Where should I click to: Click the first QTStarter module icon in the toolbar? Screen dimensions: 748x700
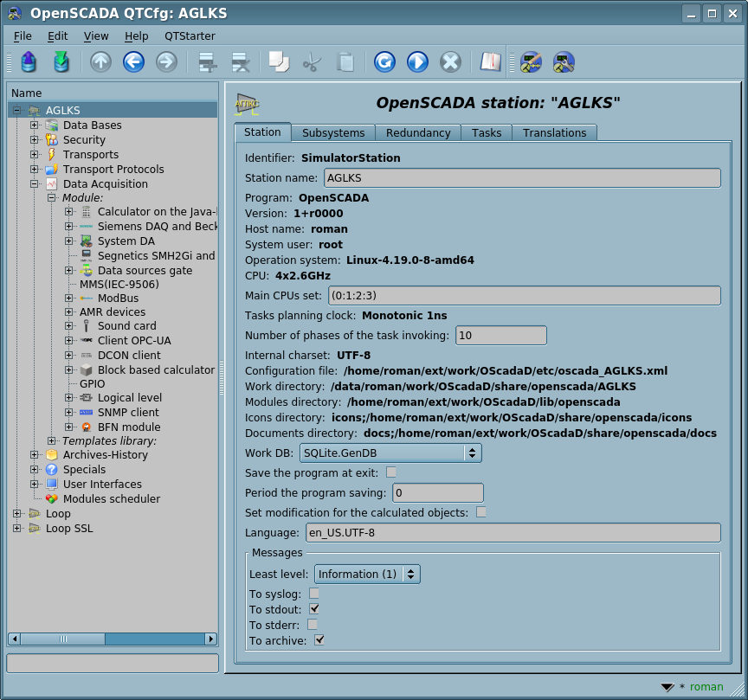[531, 62]
